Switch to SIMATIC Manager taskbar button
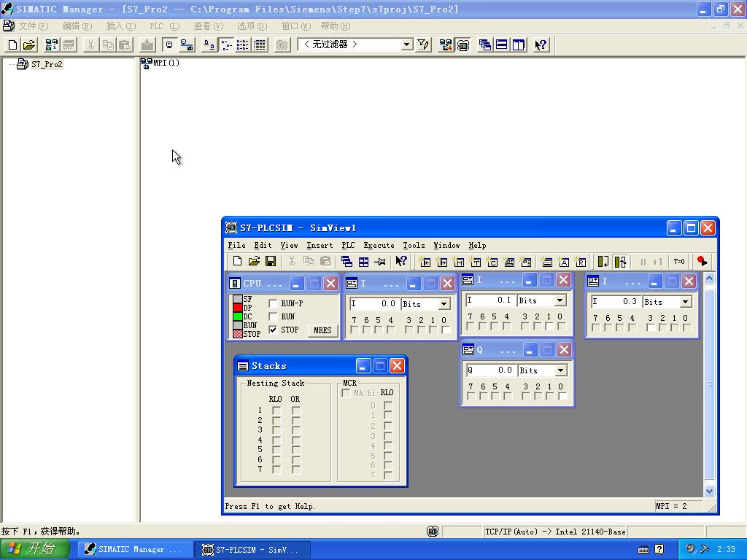This screenshot has width=747, height=560. tap(135, 550)
